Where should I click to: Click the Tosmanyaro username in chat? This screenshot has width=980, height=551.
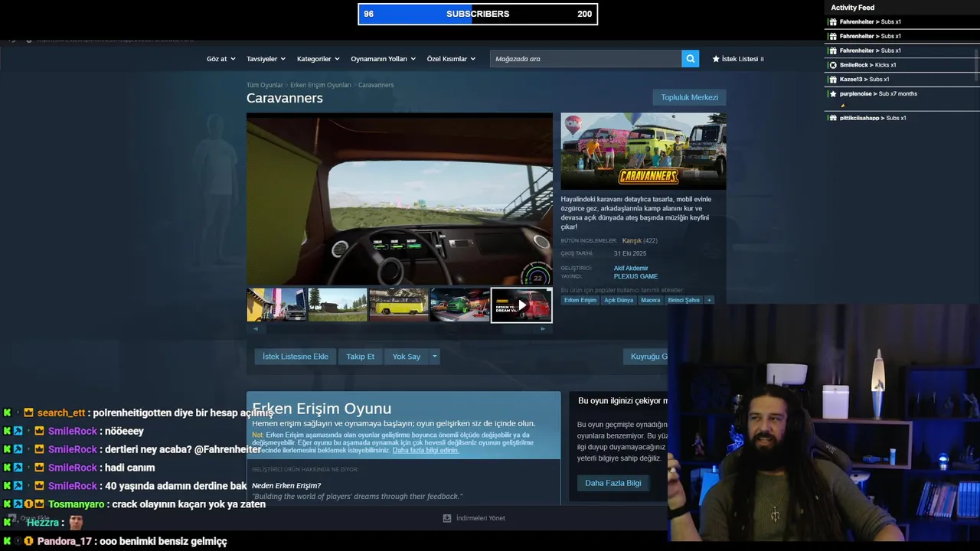coord(77,504)
